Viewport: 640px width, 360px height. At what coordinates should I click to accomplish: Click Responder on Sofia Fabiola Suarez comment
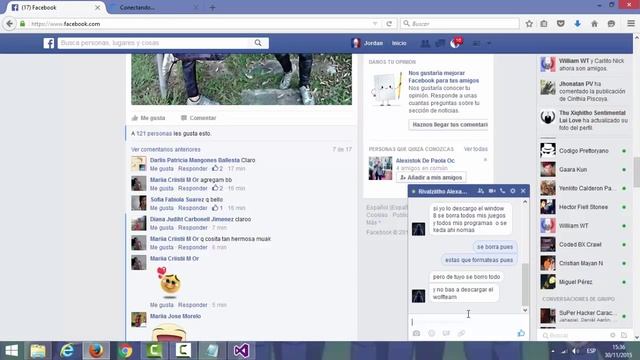tap(193, 208)
